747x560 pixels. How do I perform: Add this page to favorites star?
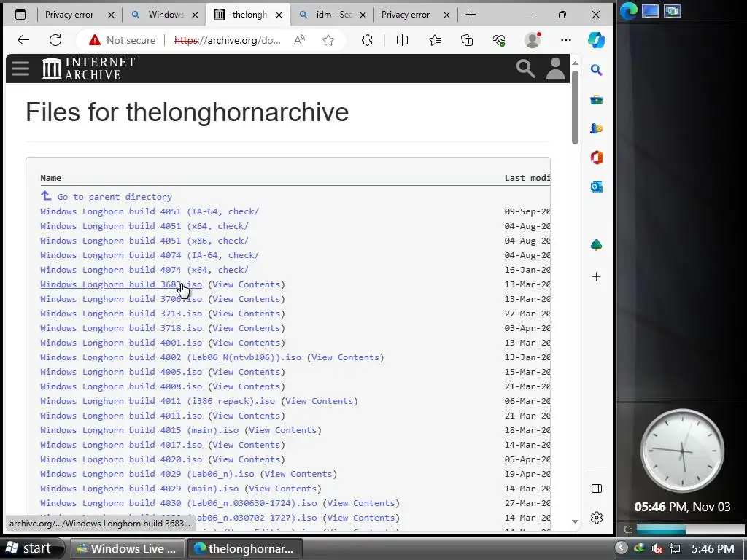(x=328, y=40)
